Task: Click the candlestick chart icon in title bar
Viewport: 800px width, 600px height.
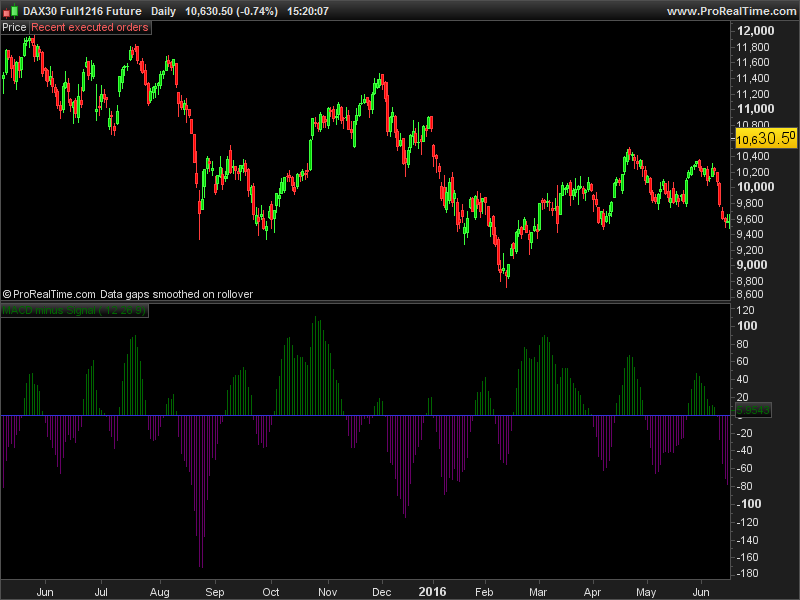Action: (10, 11)
